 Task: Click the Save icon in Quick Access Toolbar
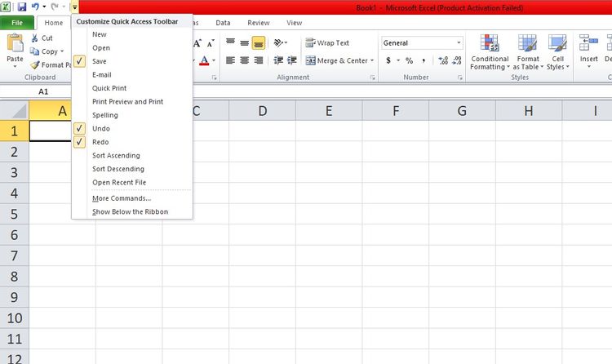22,7
